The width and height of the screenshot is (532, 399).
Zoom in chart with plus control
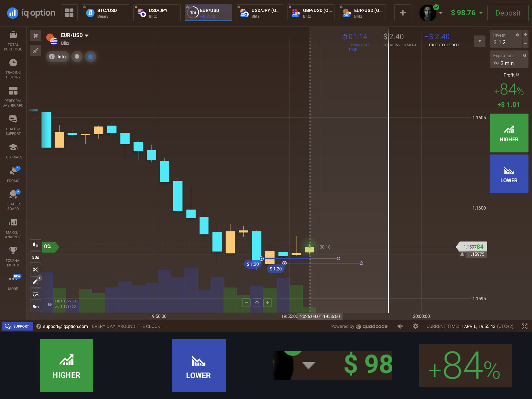(267, 303)
